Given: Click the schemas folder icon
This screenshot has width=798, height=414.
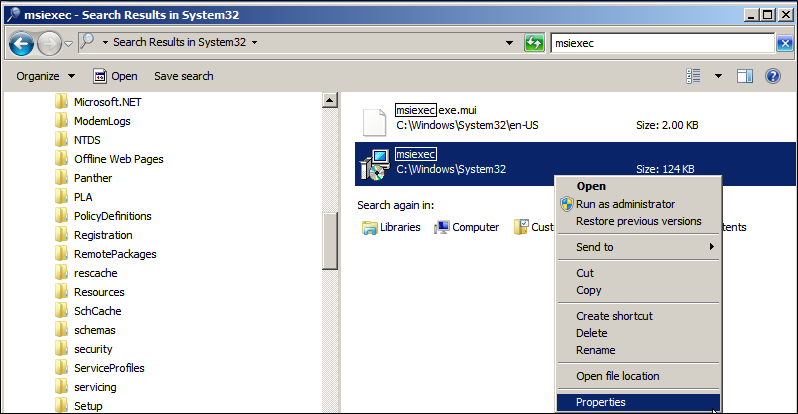Looking at the screenshot, I should [x=61, y=330].
